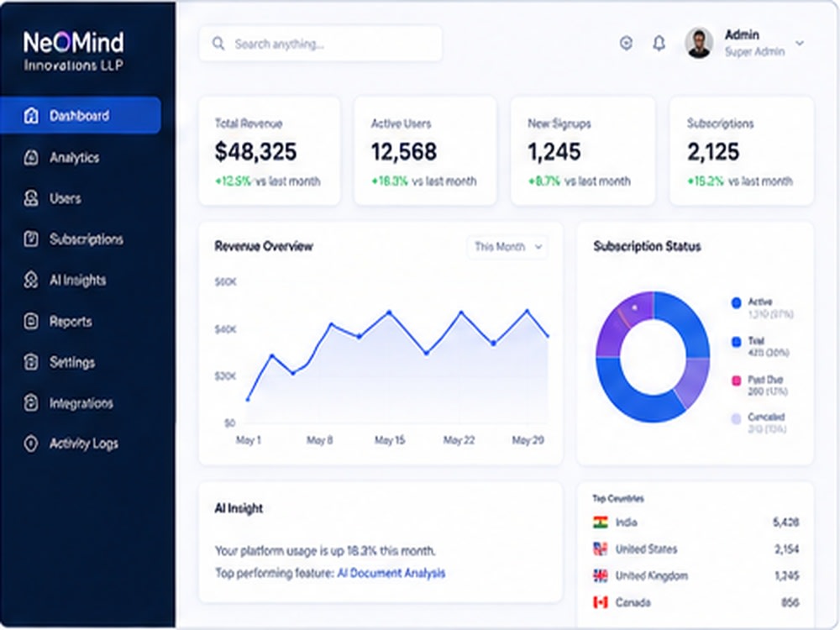Click the Canada flag icon

tap(601, 602)
